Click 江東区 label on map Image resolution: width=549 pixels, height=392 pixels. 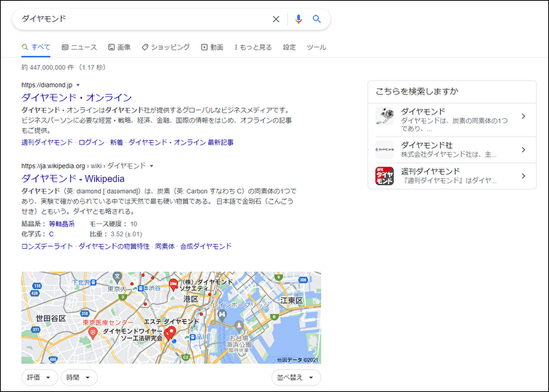(x=291, y=301)
